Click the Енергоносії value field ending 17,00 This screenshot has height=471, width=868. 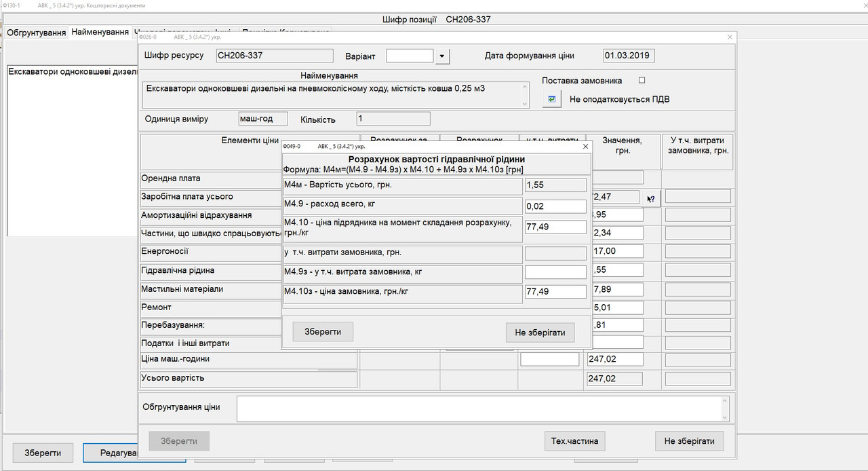click(x=617, y=251)
